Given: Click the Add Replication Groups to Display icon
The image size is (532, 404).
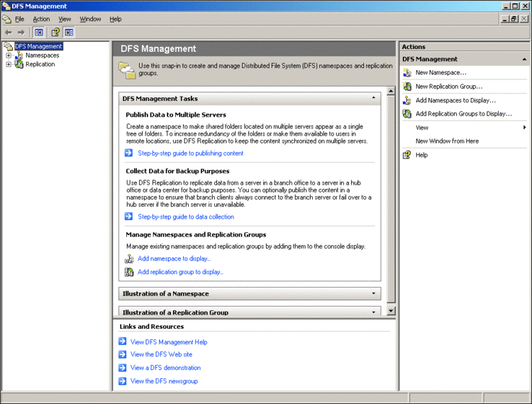Looking at the screenshot, I should coord(407,114).
